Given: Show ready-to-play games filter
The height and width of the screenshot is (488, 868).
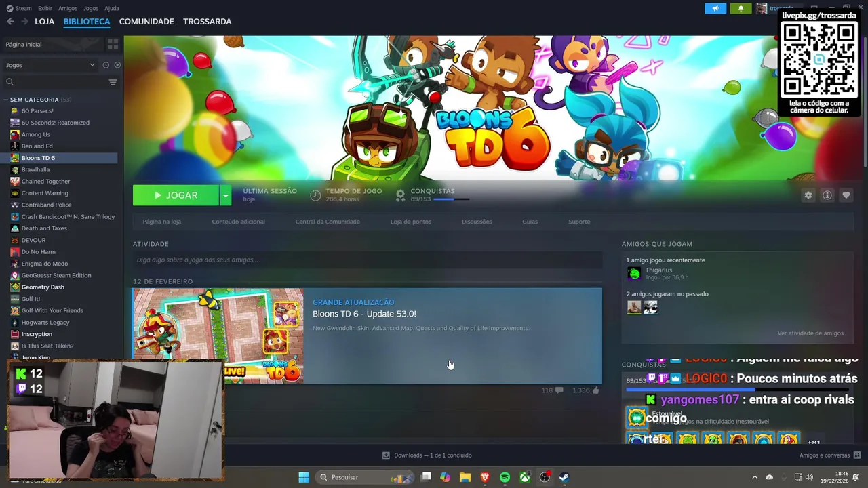Looking at the screenshot, I should coord(117,65).
